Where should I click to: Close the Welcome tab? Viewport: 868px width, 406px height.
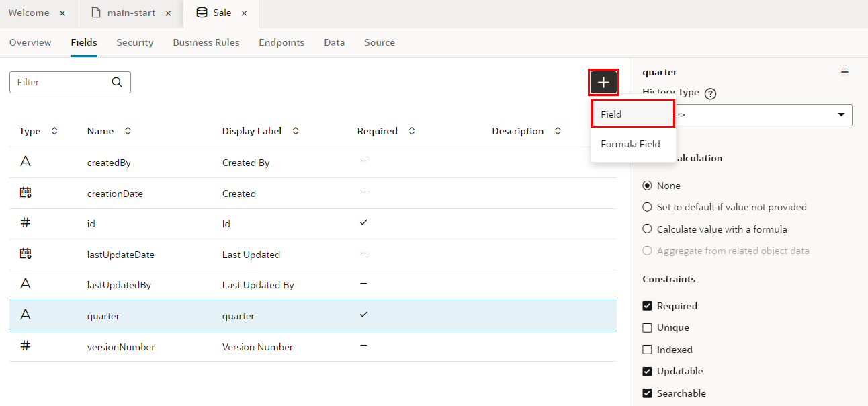coord(62,13)
